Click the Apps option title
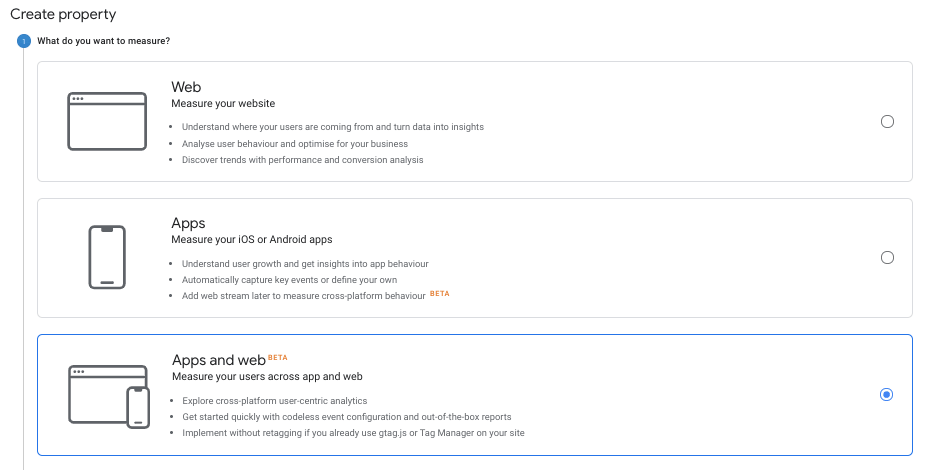This screenshot has height=470, width=925. point(188,223)
